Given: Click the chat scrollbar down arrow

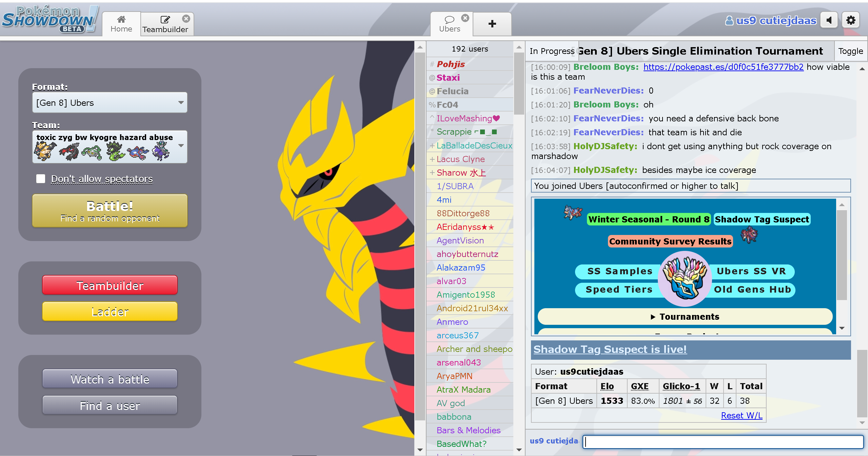Looking at the screenshot, I should (862, 423).
